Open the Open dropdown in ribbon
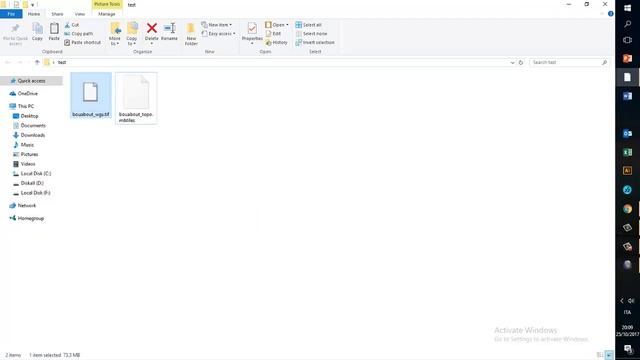The width and height of the screenshot is (640, 360). tap(277, 25)
